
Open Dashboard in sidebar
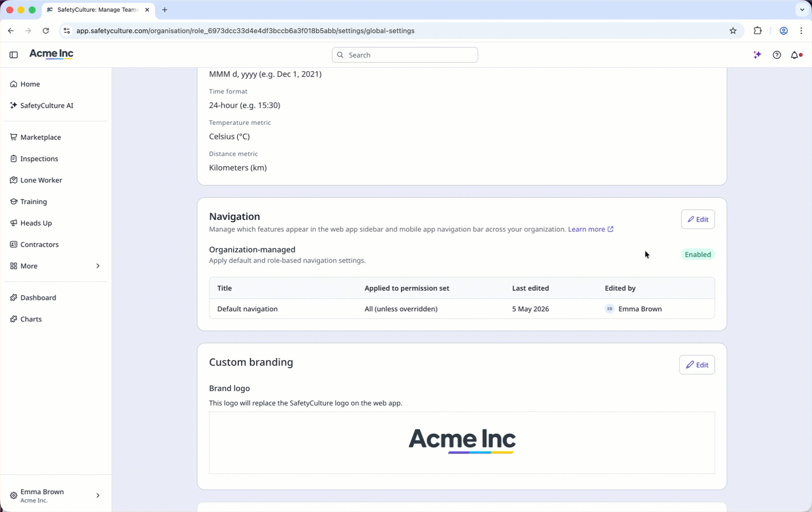tap(56, 297)
